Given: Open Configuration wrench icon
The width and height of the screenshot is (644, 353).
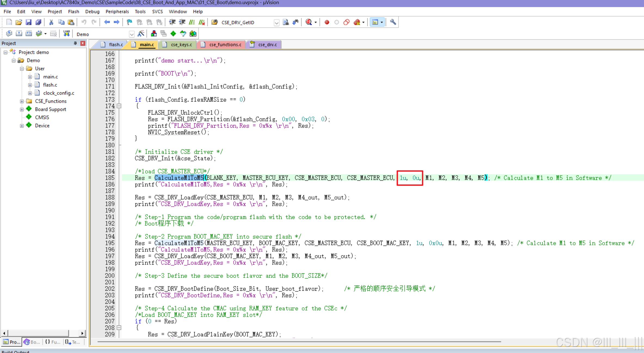Looking at the screenshot, I should point(393,22).
